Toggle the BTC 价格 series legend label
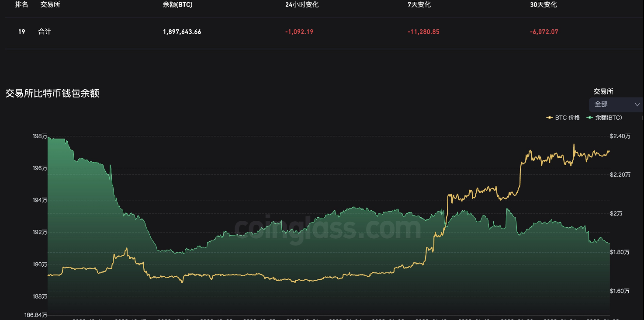 [x=567, y=118]
